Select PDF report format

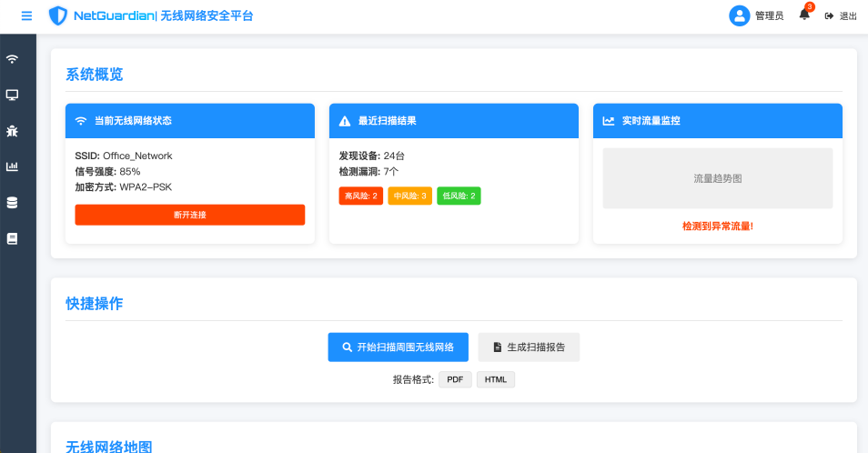tap(455, 380)
